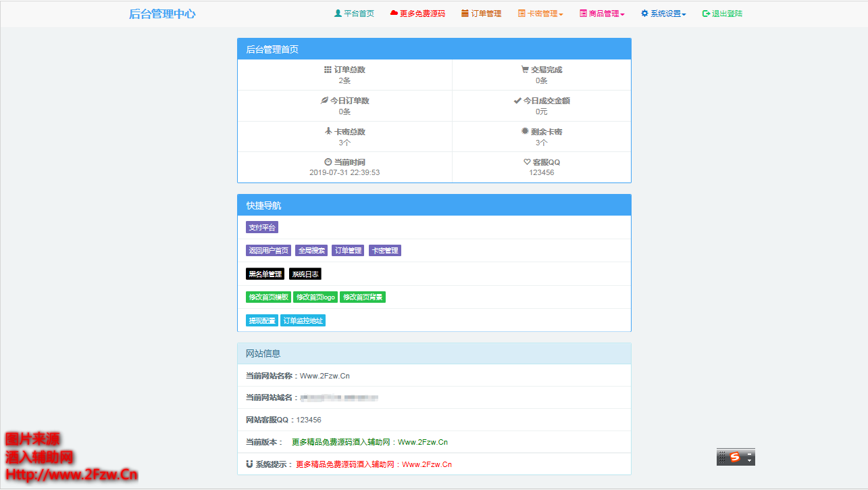Click the 退出登陆 logout icon

(x=705, y=13)
